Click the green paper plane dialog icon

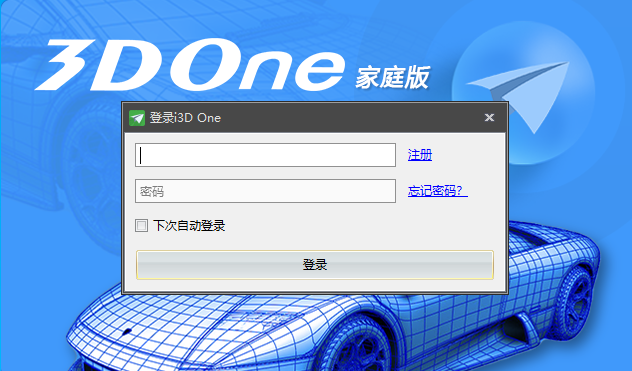pos(137,118)
